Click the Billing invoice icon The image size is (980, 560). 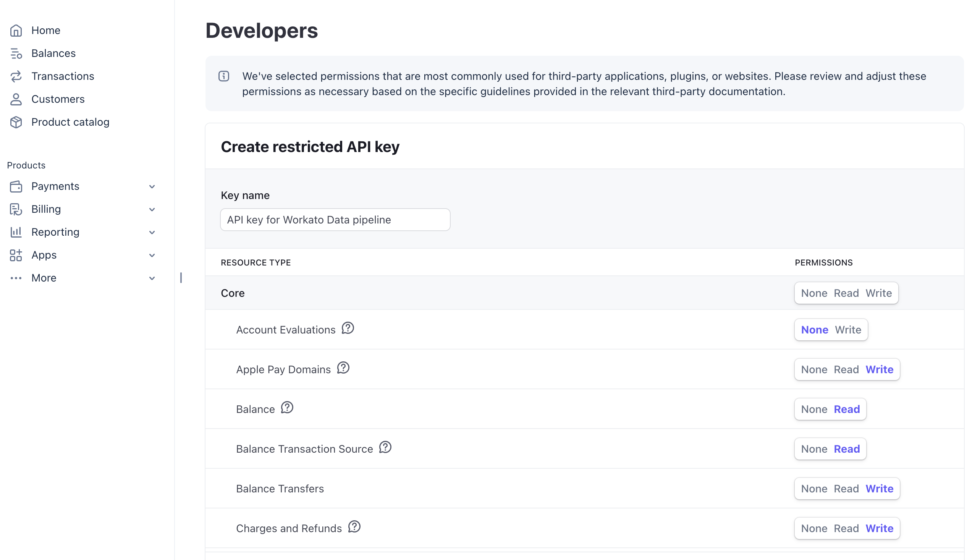(x=16, y=209)
